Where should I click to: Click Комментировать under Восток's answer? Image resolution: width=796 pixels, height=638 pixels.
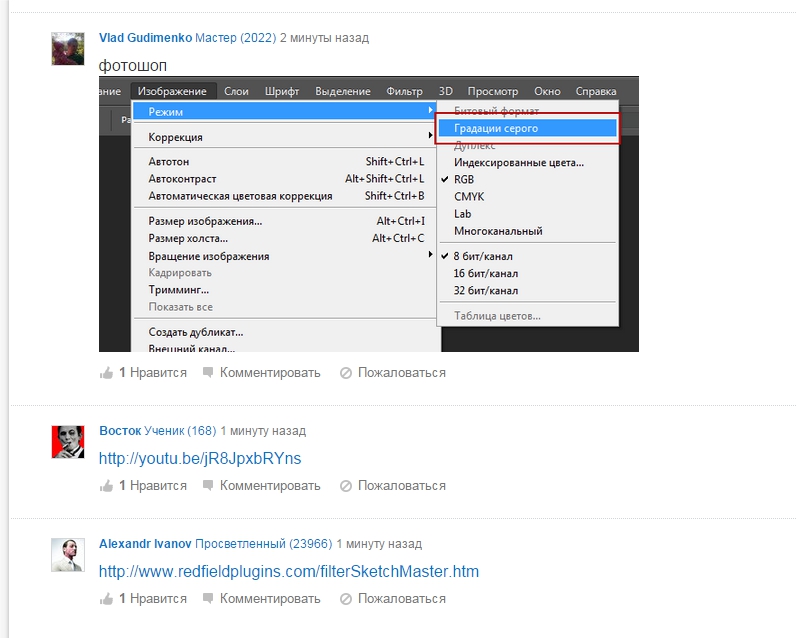pos(270,486)
